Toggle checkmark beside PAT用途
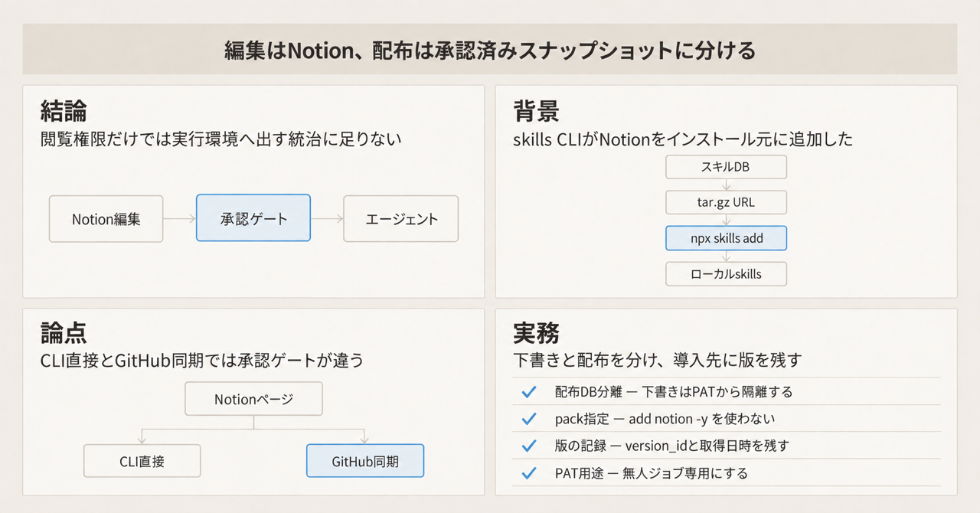This screenshot has height=513, width=980. pos(528,473)
